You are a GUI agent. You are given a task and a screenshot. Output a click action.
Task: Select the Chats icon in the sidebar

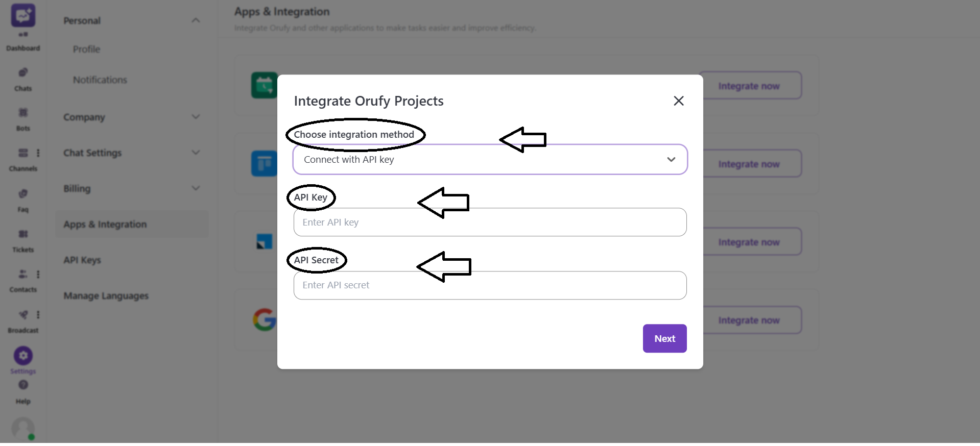click(23, 77)
